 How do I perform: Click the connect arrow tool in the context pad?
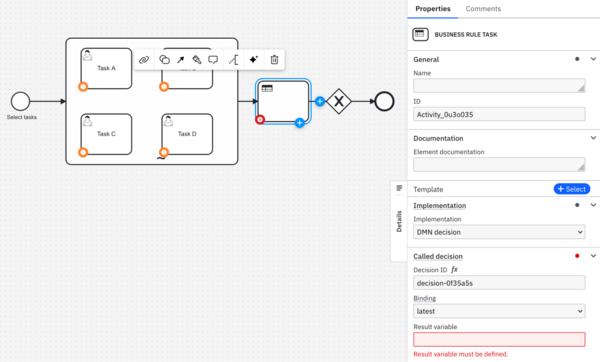click(180, 60)
